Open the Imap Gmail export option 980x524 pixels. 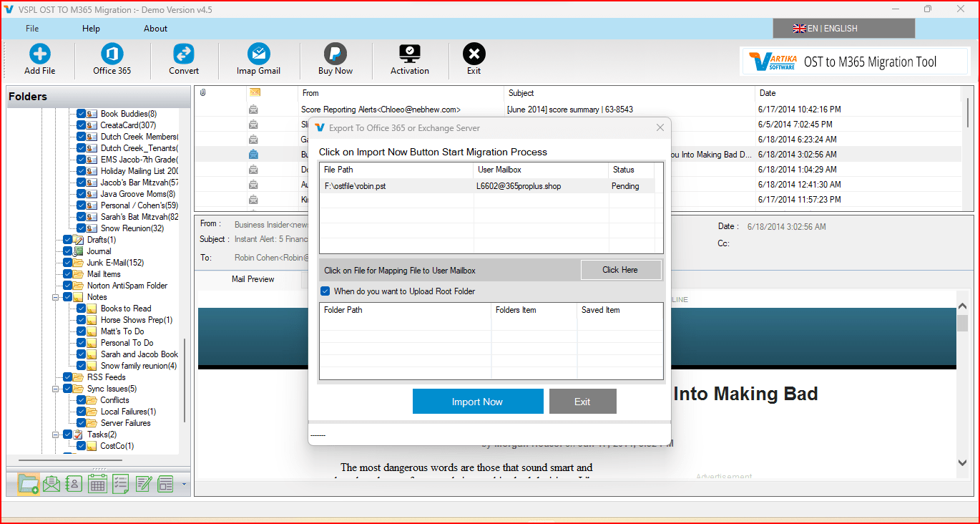(x=258, y=54)
